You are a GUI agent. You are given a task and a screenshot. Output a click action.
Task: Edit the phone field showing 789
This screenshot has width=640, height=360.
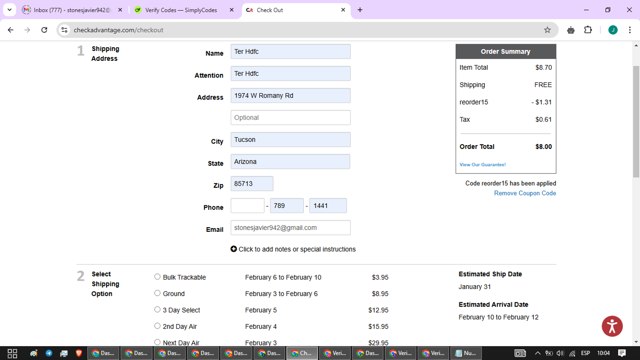tap(287, 206)
